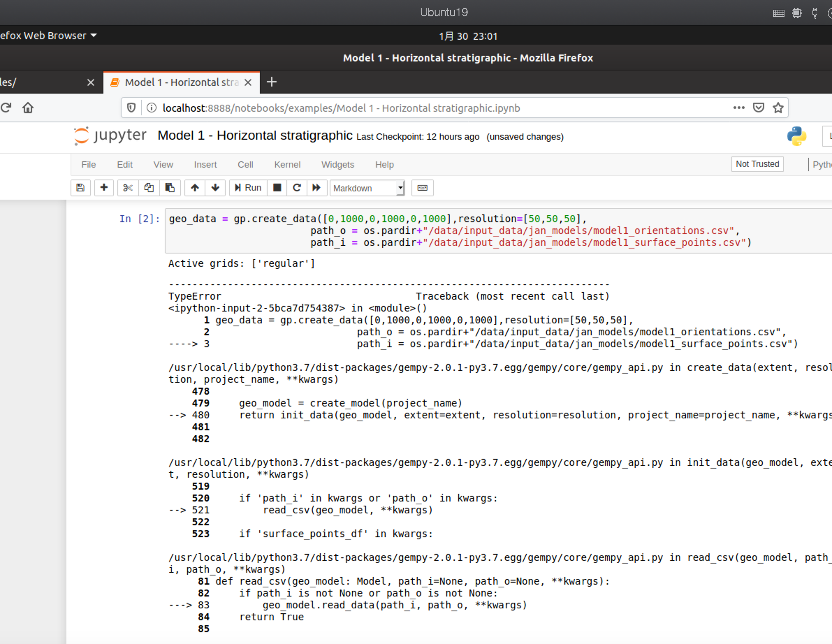Screen dimensions: 832x644
Task: Expand the Firefox Web Browser application menu
Action: pos(50,35)
